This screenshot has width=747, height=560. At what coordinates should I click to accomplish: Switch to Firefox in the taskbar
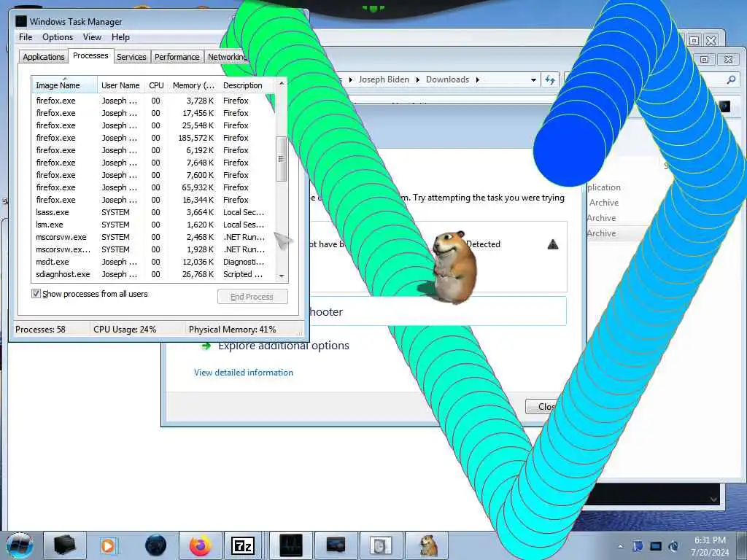pos(200,545)
